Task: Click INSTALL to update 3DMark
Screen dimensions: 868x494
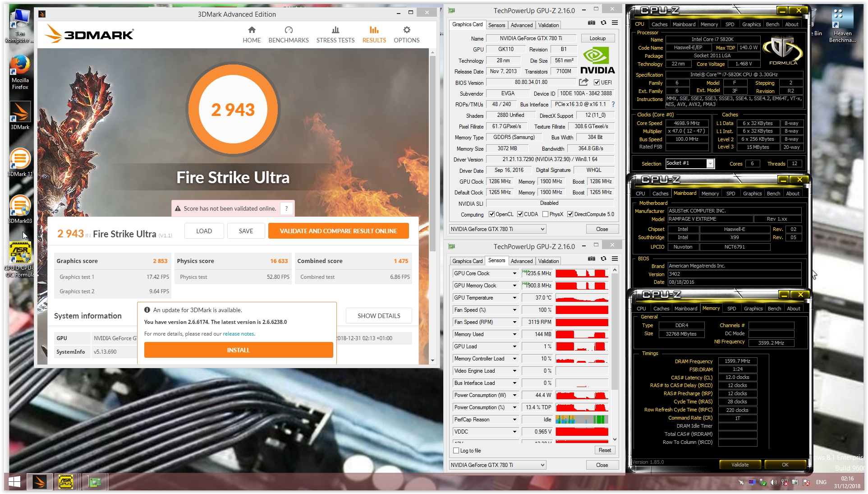Action: pyautogui.click(x=239, y=350)
